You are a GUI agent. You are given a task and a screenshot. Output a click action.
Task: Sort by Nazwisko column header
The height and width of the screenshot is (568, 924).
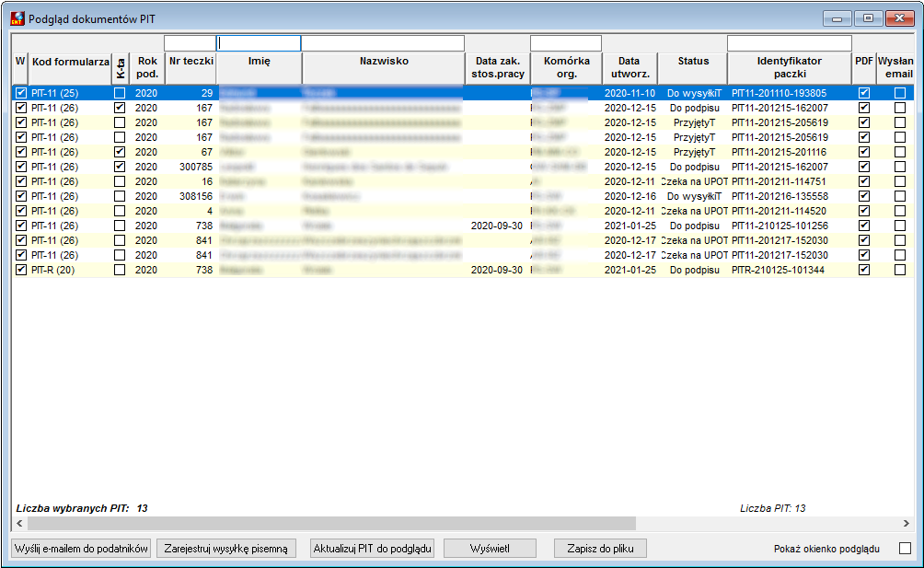384,68
